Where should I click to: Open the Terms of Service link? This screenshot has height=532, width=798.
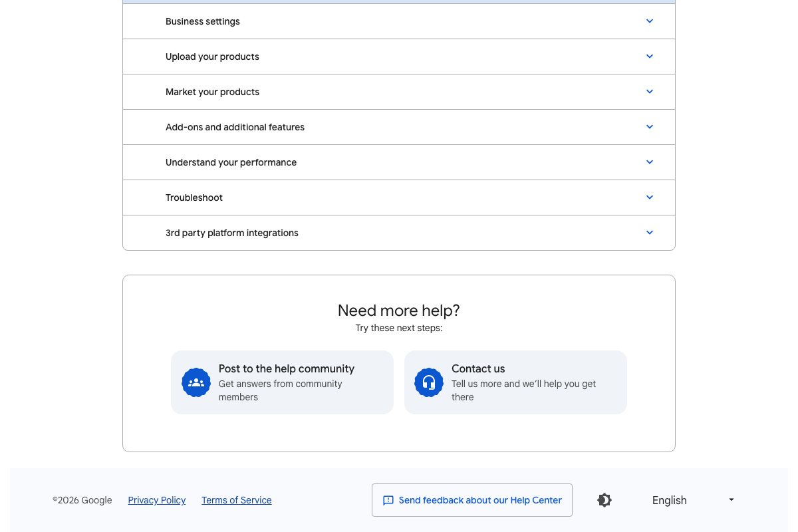[x=237, y=500]
